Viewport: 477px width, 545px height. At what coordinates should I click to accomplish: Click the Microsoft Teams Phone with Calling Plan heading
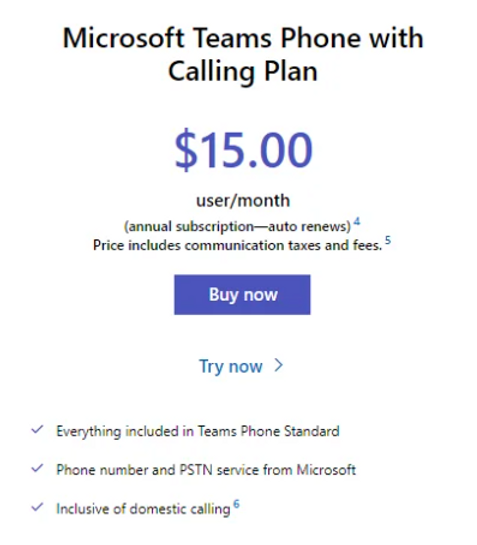click(x=243, y=54)
